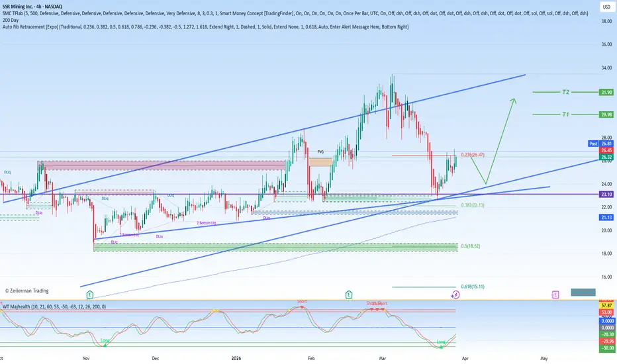Click the 16.00 price axis tick
617x364 pixels.
click(606, 277)
